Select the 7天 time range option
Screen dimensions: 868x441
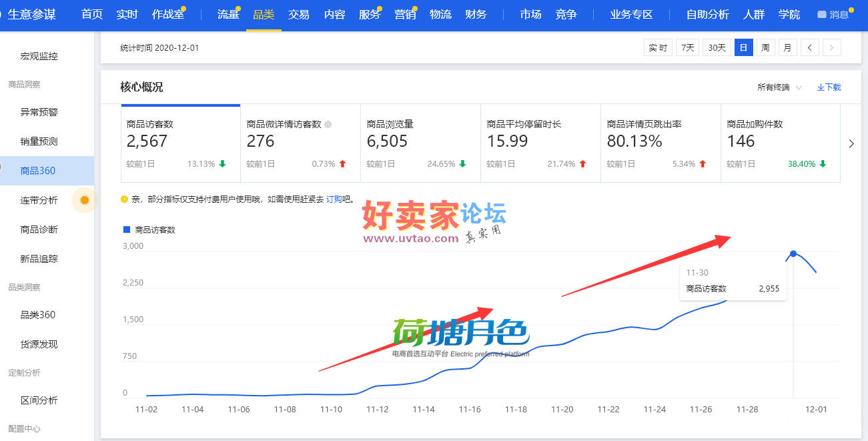pyautogui.click(x=687, y=47)
